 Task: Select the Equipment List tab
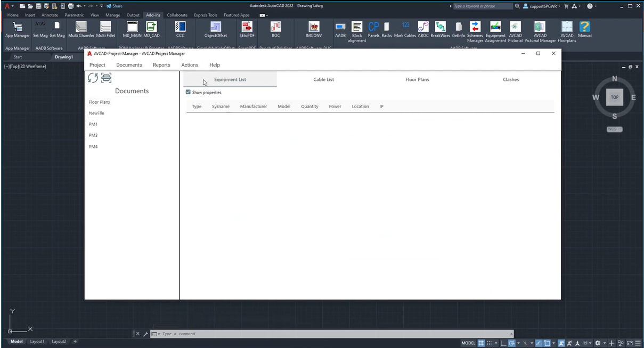pyautogui.click(x=230, y=79)
